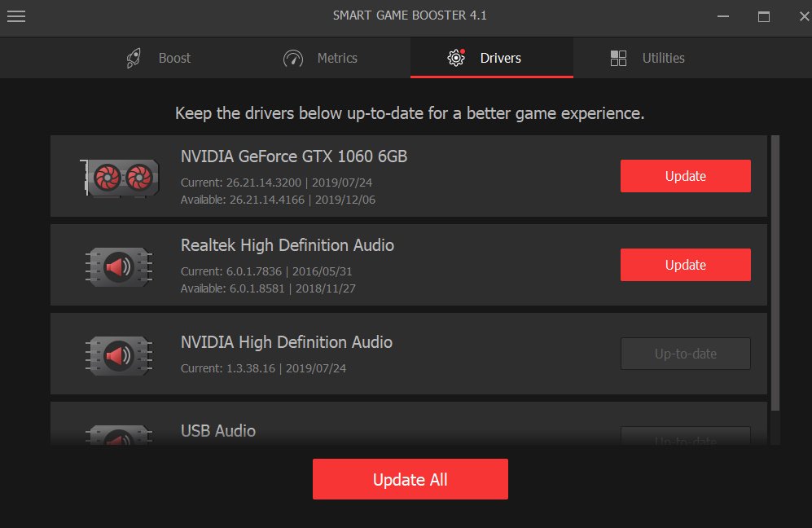
Task: Switch to the Boost tab
Action: tap(160, 59)
